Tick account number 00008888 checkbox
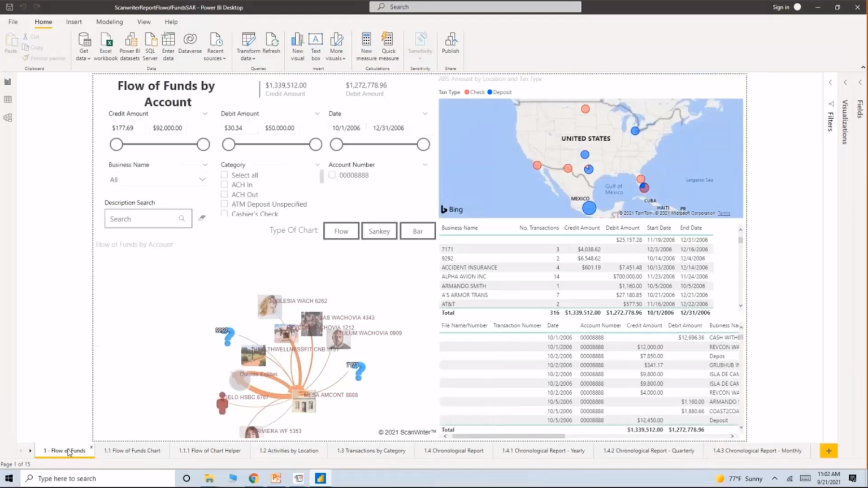868x488 pixels. coord(332,175)
